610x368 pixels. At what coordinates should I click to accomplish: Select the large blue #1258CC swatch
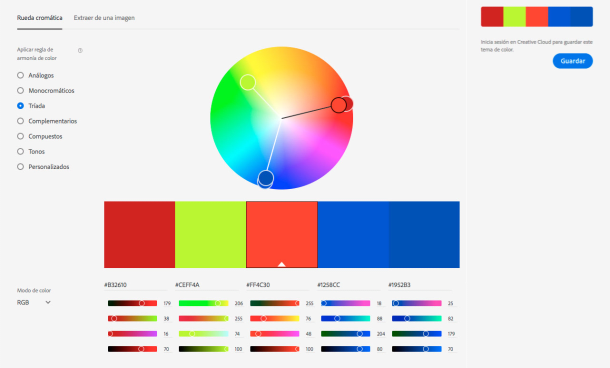[x=353, y=235]
